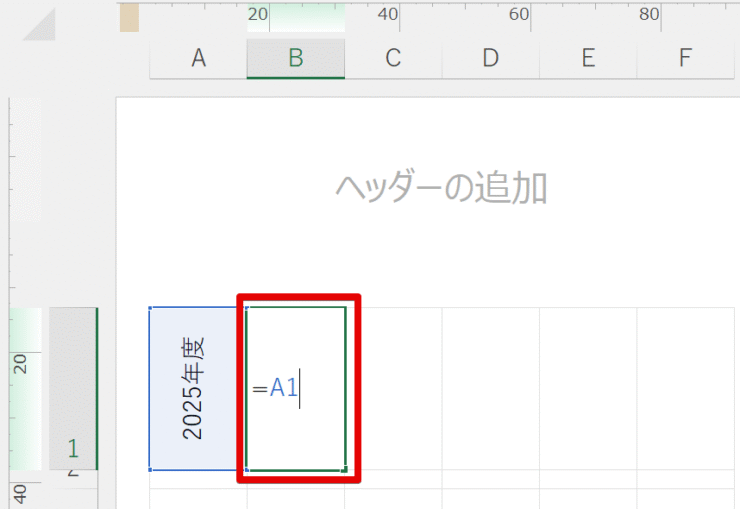Viewport: 740px width, 509px height.
Task: Select empty cell F1
Action: pyautogui.click(x=685, y=389)
